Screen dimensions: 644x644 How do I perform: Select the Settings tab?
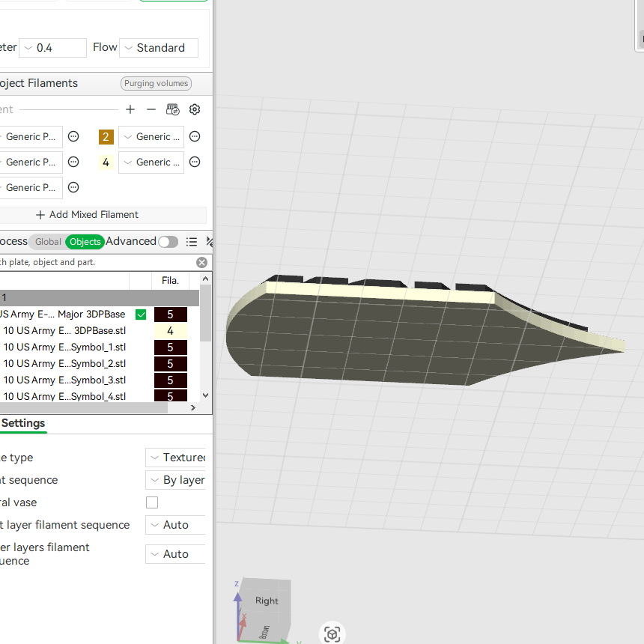[x=23, y=423]
